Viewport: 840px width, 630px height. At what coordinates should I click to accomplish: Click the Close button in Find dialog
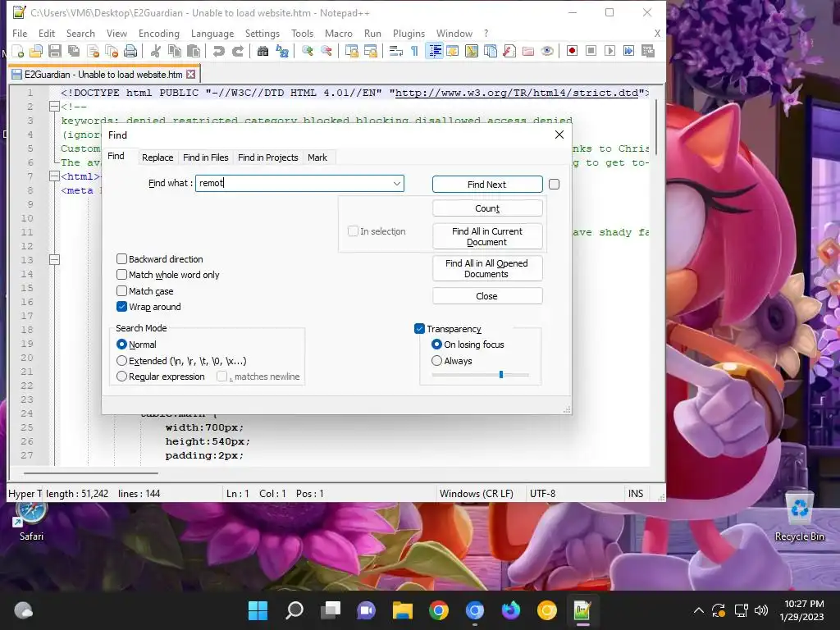coord(487,295)
